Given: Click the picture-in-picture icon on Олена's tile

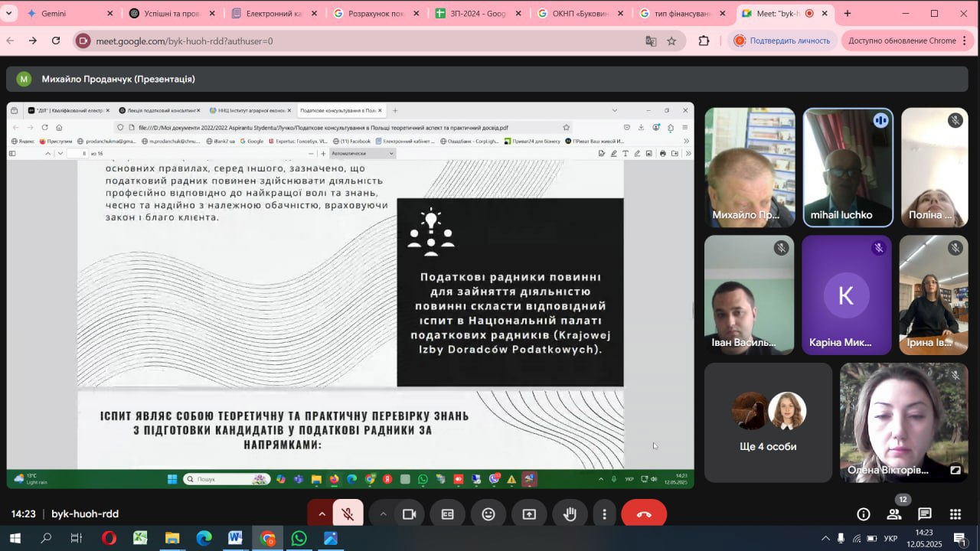Looking at the screenshot, I should [x=955, y=470].
